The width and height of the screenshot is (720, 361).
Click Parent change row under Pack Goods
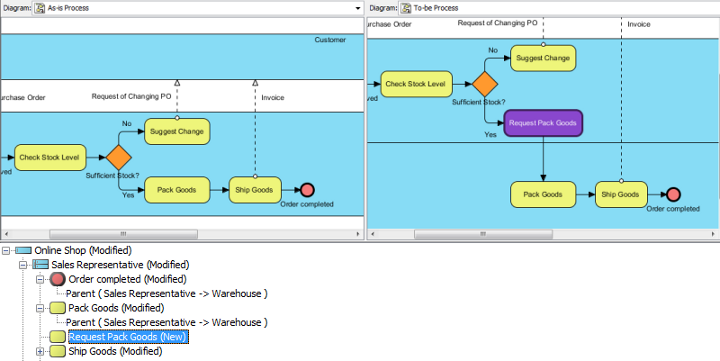click(x=167, y=322)
